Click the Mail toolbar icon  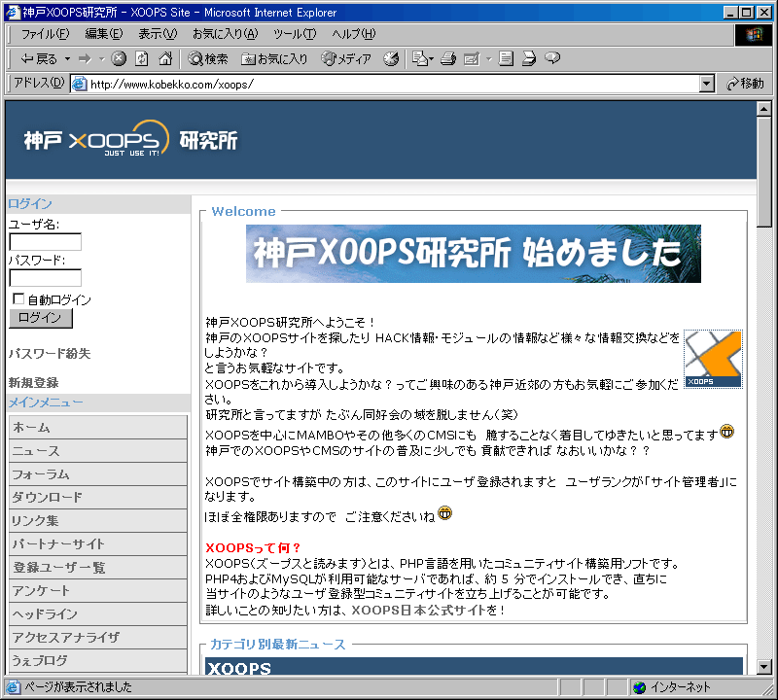point(423,59)
